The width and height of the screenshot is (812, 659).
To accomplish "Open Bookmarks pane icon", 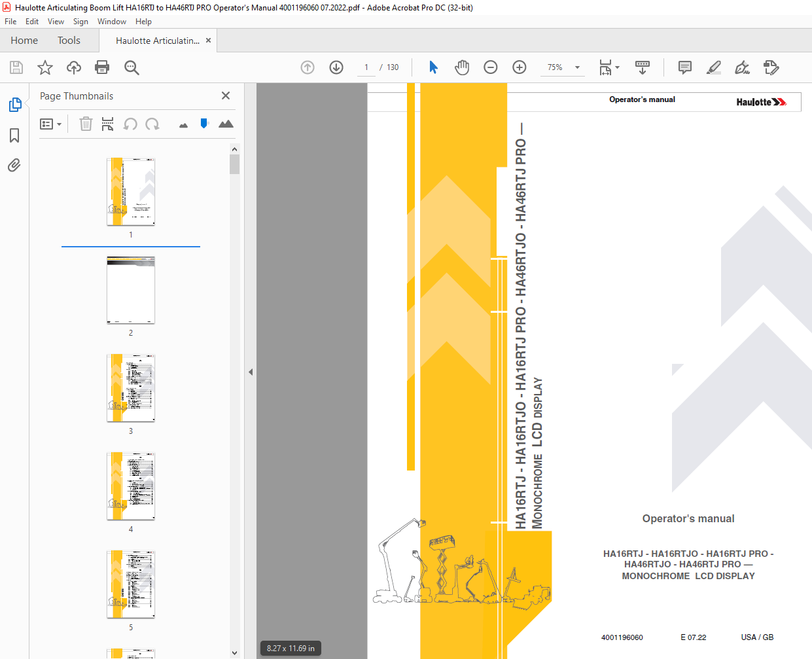I will 14,135.
